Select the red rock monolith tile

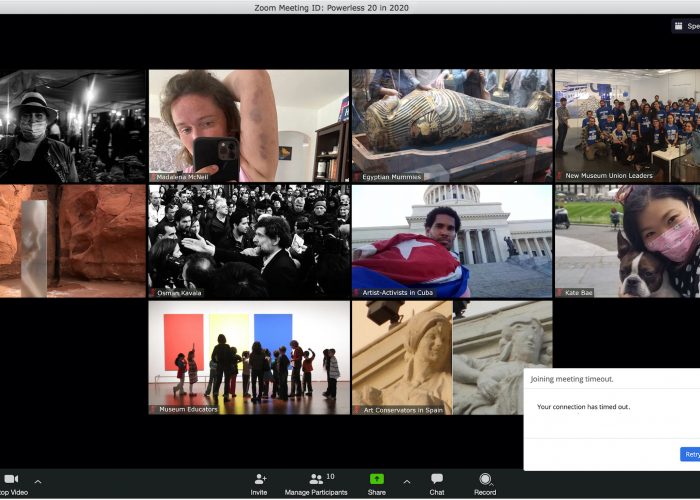[72, 240]
